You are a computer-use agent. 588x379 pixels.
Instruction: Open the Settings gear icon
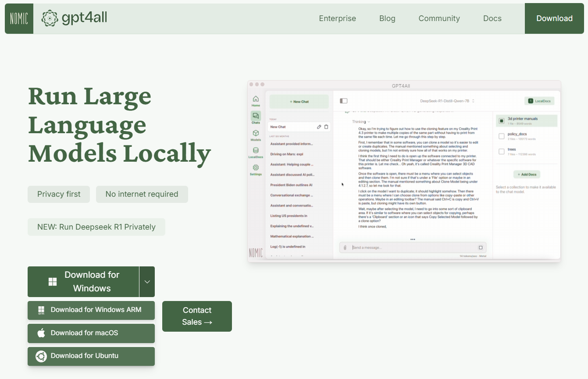click(256, 167)
